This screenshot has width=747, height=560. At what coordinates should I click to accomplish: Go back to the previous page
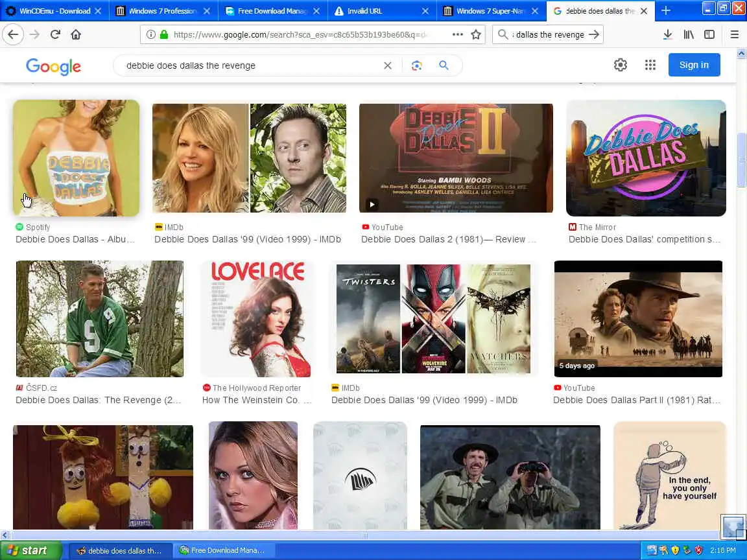point(14,34)
